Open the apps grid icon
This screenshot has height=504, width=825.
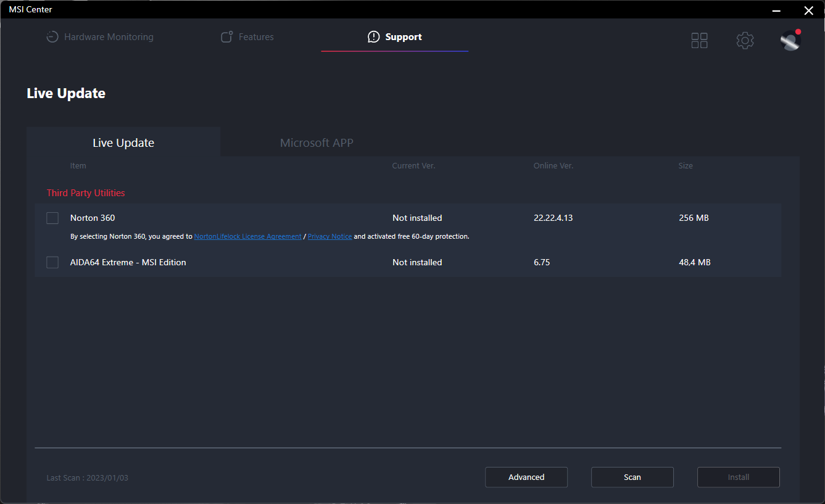[699, 41]
